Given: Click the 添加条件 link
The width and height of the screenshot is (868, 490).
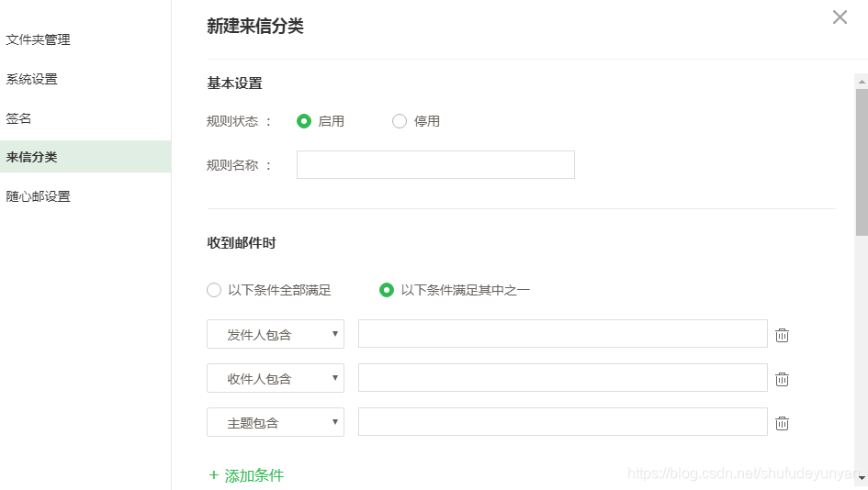Looking at the screenshot, I should click(246, 475).
